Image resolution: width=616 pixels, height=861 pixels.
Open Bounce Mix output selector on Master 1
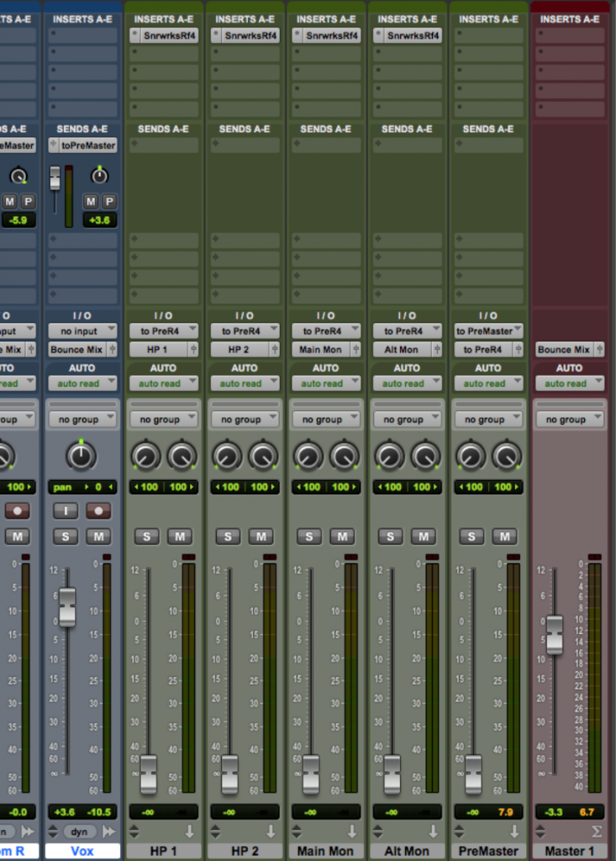point(569,350)
